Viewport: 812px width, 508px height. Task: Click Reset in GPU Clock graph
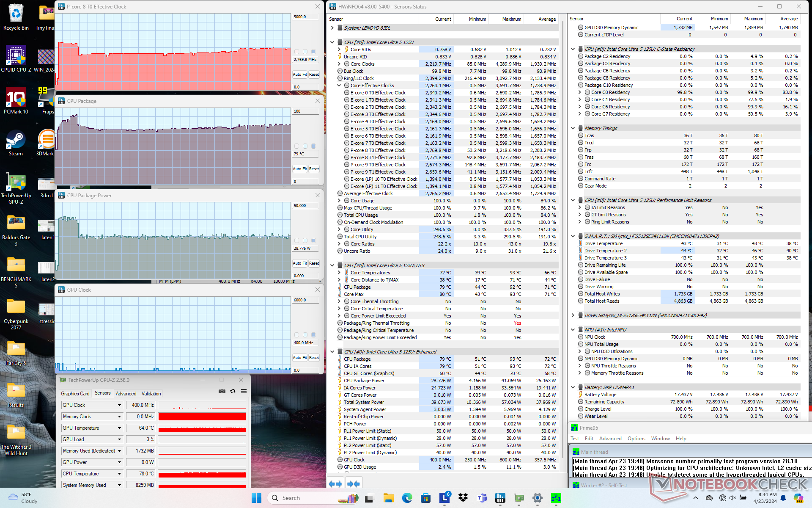coord(314,358)
